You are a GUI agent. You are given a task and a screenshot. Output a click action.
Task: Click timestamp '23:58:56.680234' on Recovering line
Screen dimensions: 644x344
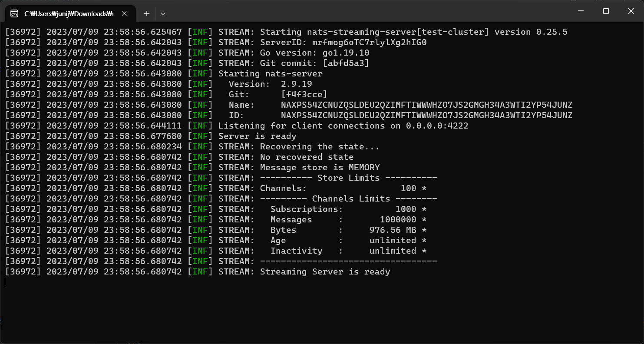tap(143, 147)
